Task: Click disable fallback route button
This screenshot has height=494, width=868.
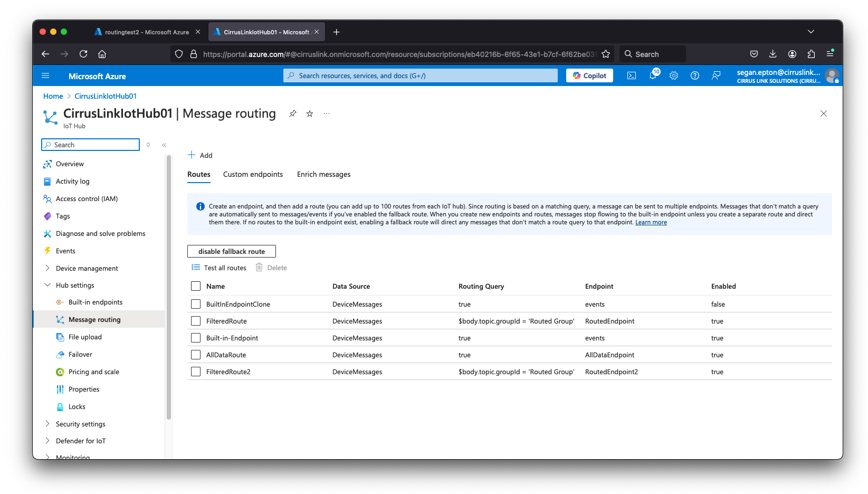Action: [x=232, y=252]
